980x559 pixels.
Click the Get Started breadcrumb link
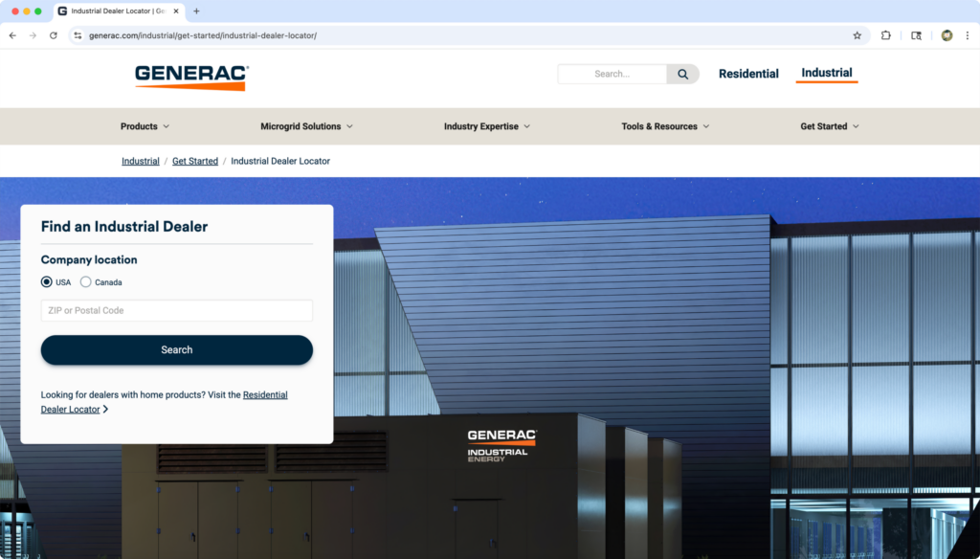pos(195,161)
